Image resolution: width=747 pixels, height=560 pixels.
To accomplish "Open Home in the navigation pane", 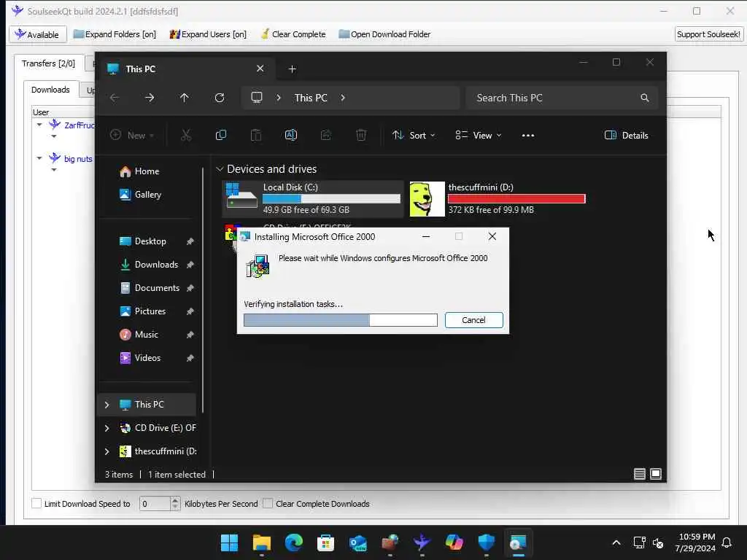I will point(147,171).
